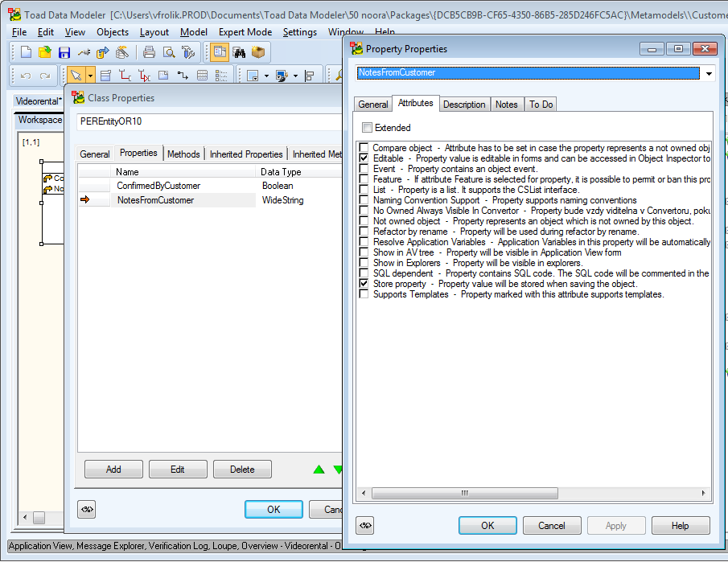
Task: Check the Compare object attribute
Action: [x=364, y=148]
